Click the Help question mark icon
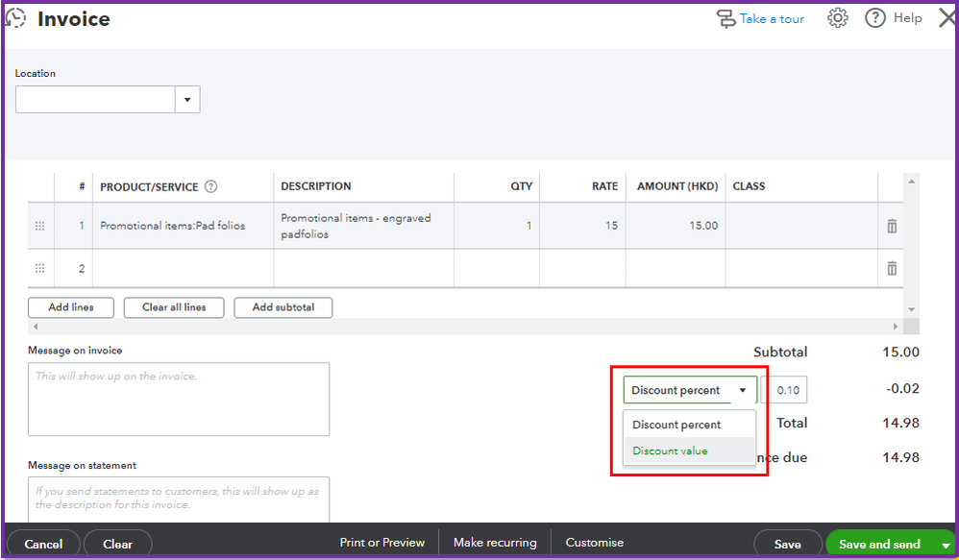This screenshot has height=560, width=959. click(x=875, y=18)
